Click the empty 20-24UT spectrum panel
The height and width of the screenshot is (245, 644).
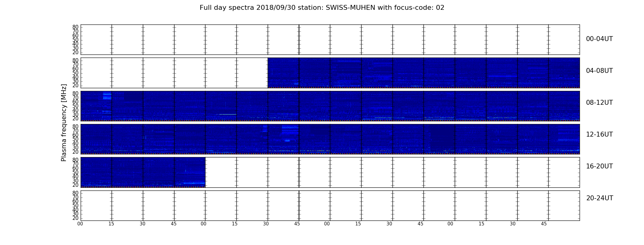pyautogui.click(x=330, y=205)
